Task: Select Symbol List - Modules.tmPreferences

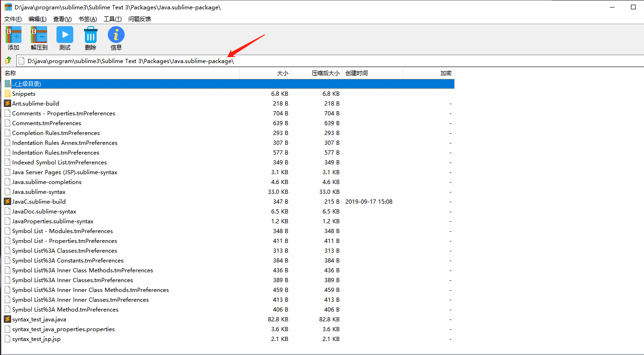Action: (x=63, y=231)
